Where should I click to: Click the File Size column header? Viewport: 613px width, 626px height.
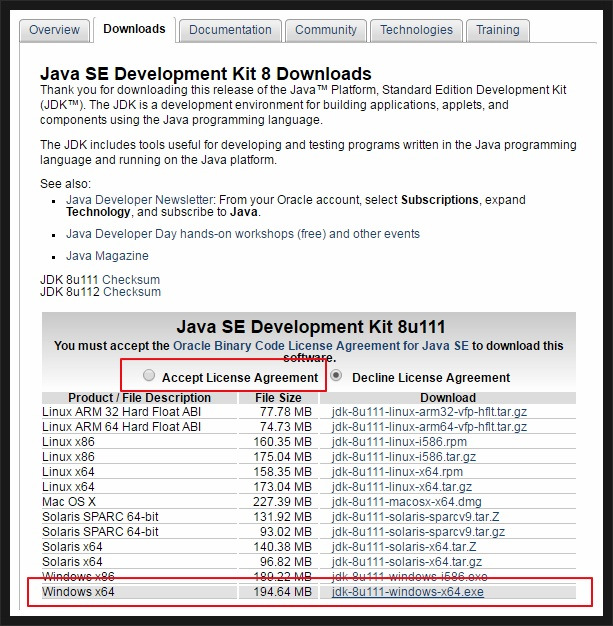(278, 398)
